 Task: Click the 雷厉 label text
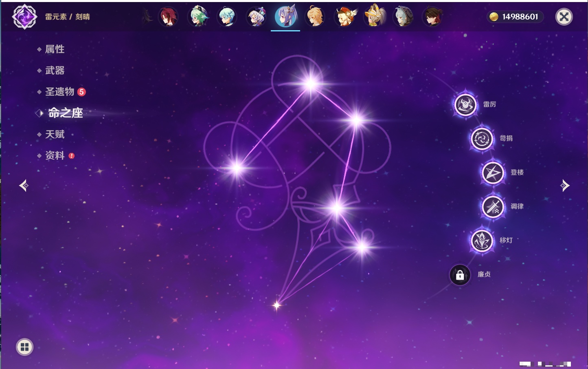click(x=489, y=104)
